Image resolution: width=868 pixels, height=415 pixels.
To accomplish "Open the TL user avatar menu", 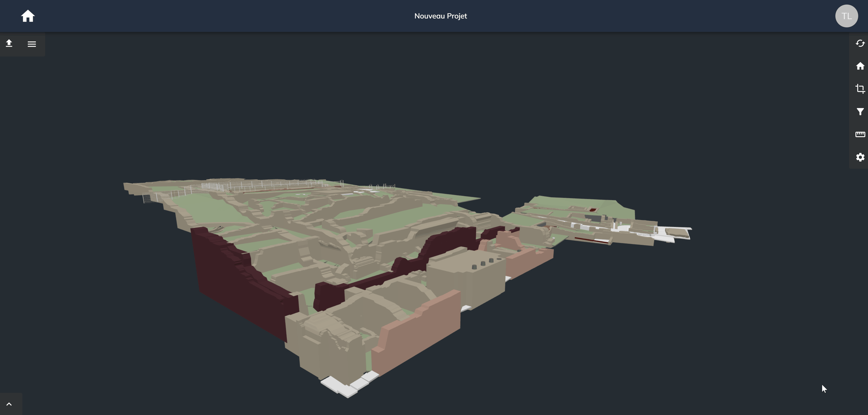I will [846, 16].
